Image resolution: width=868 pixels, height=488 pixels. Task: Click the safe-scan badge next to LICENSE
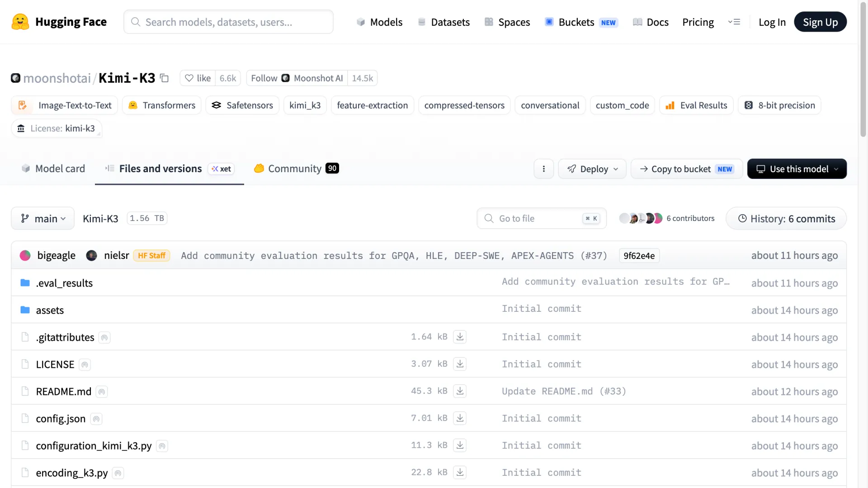[85, 365]
